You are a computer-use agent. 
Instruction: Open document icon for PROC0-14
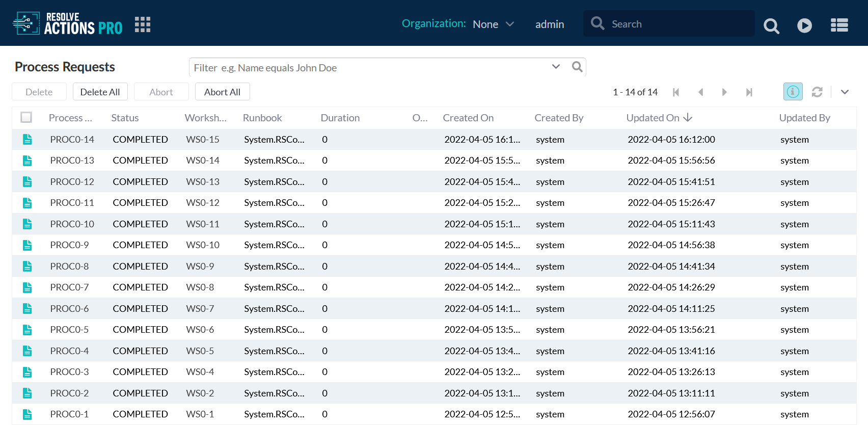pyautogui.click(x=28, y=139)
